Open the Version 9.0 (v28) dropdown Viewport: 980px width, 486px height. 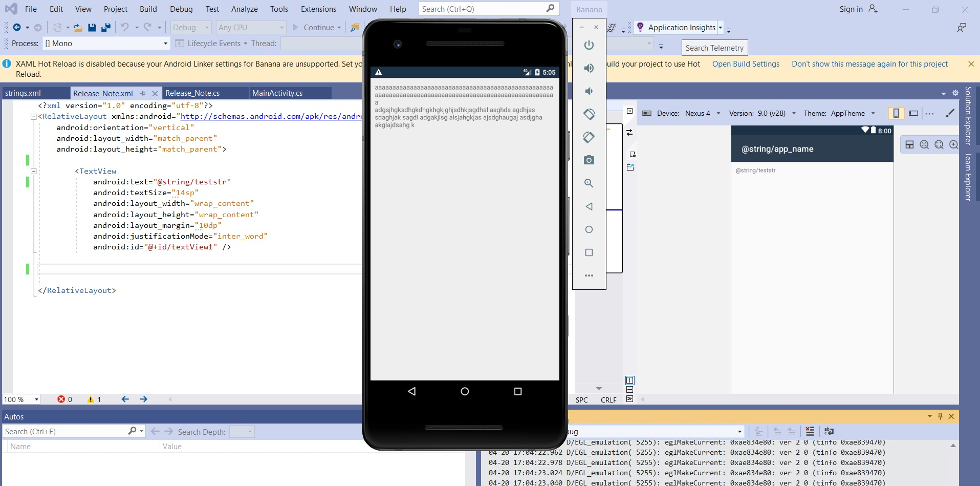794,113
